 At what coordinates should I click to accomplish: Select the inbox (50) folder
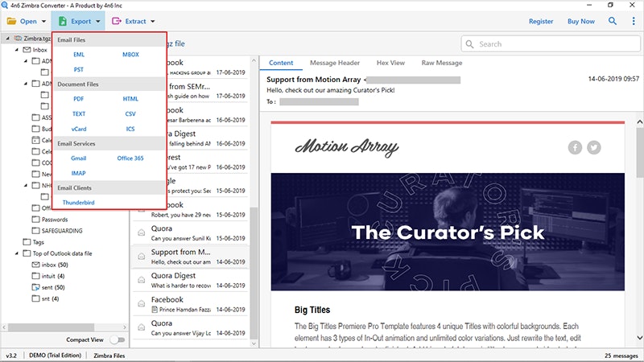click(x=55, y=265)
